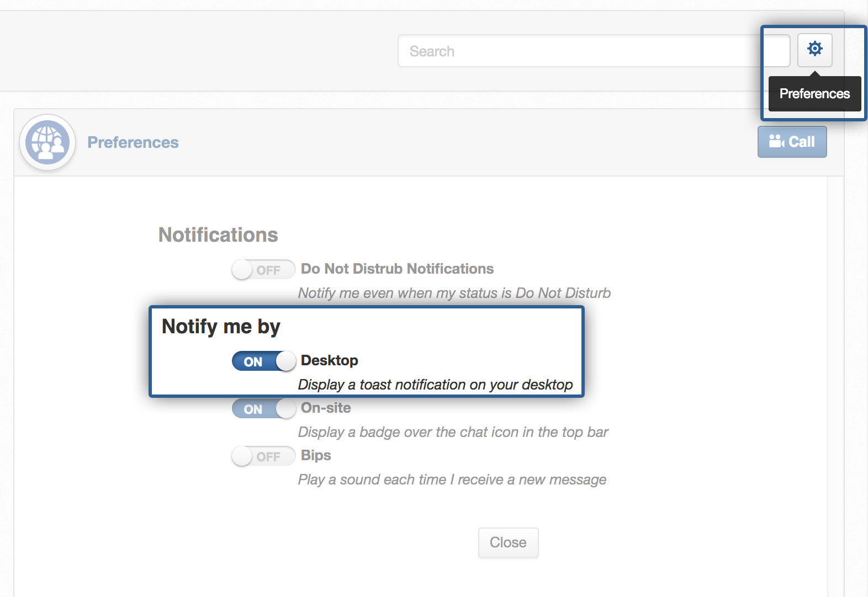Click the badge over chat icon description
The image size is (868, 597).
coord(453,432)
